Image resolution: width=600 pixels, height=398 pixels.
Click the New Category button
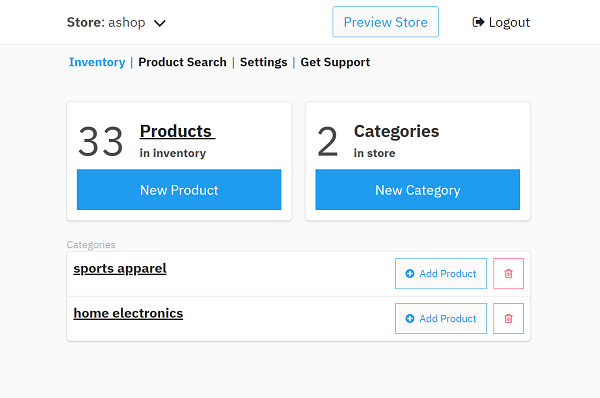click(x=417, y=190)
